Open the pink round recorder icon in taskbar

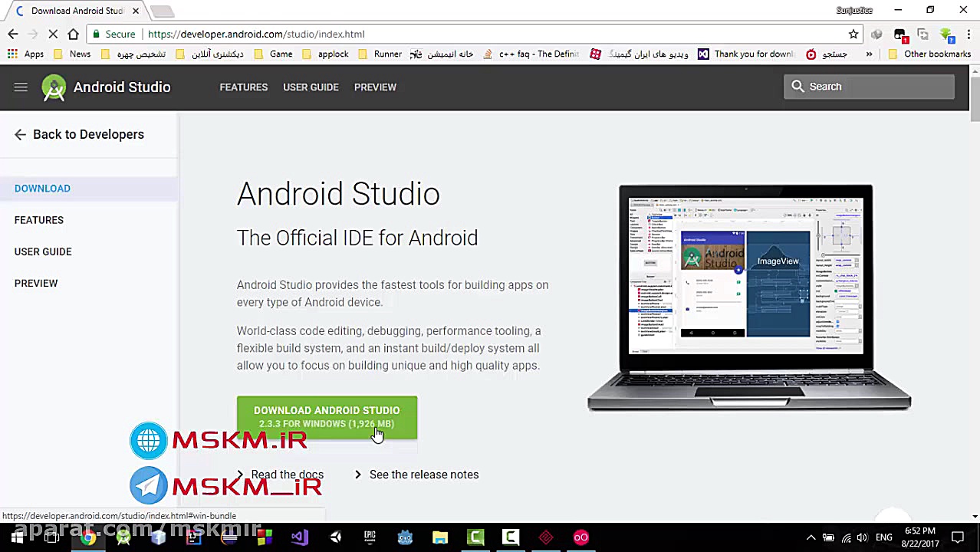tap(580, 537)
